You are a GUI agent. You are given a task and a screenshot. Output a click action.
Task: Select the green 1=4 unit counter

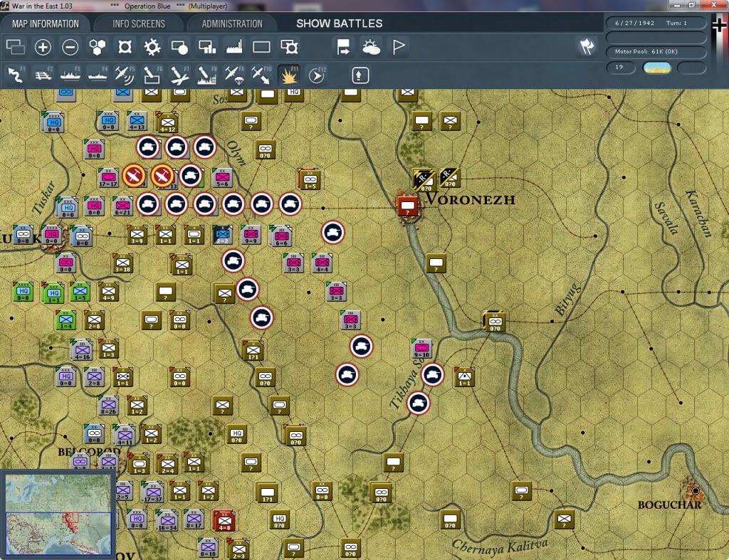(66, 320)
